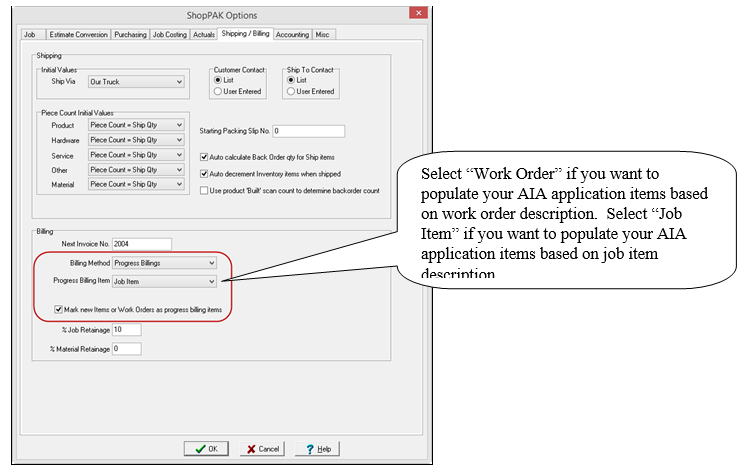Switch to the Accounting tab

tap(292, 34)
